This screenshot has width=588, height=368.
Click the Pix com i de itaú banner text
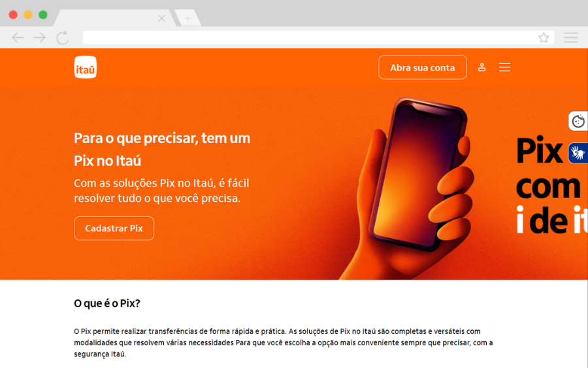tap(551, 186)
